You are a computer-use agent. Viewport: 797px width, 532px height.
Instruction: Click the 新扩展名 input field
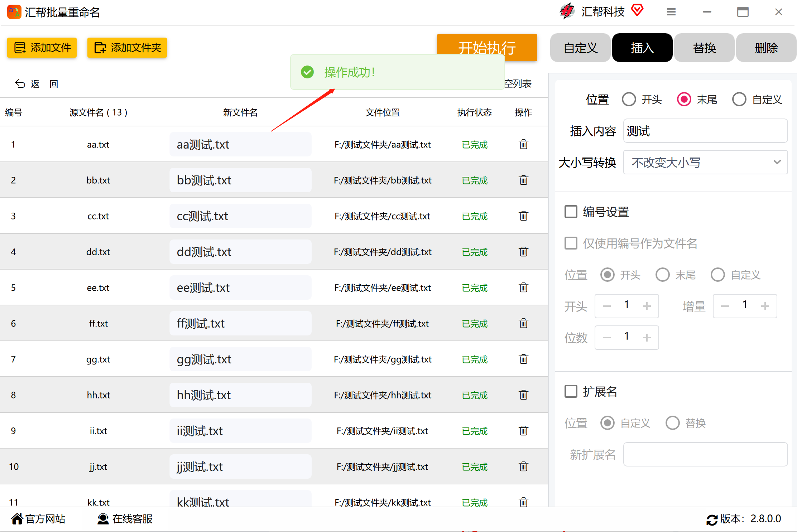[705, 454]
